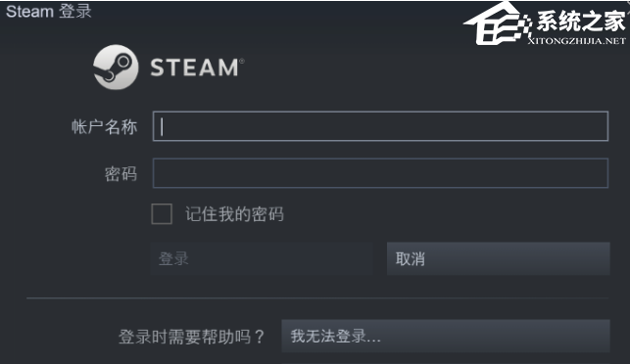
Task: Click the 取消 button
Action: pos(498,258)
